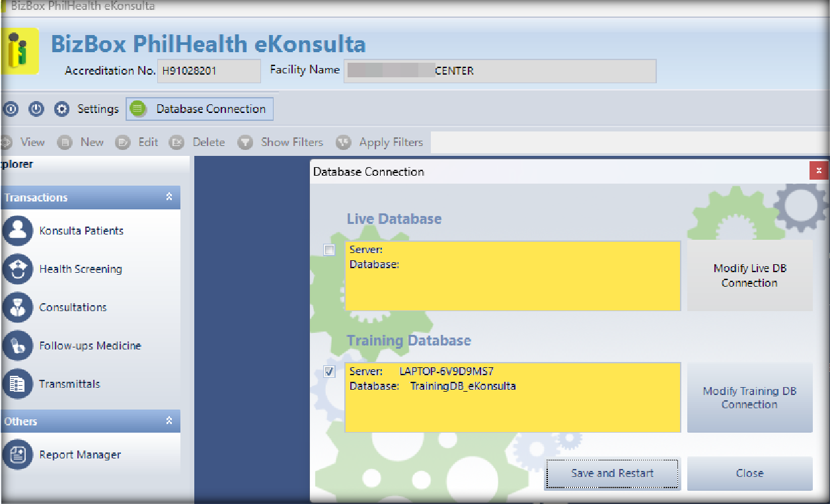Launch the Report Manager icon
Viewport: 830px width, 504px height.
click(x=18, y=454)
